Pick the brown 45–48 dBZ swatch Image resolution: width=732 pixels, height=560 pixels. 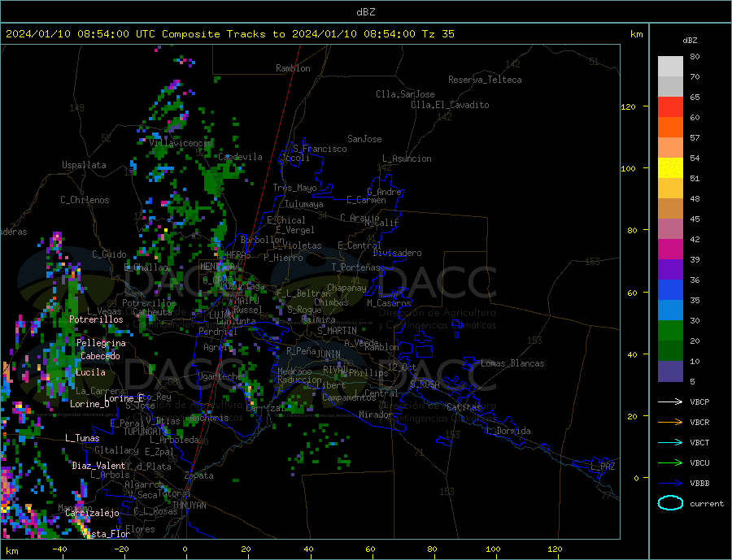click(670, 209)
